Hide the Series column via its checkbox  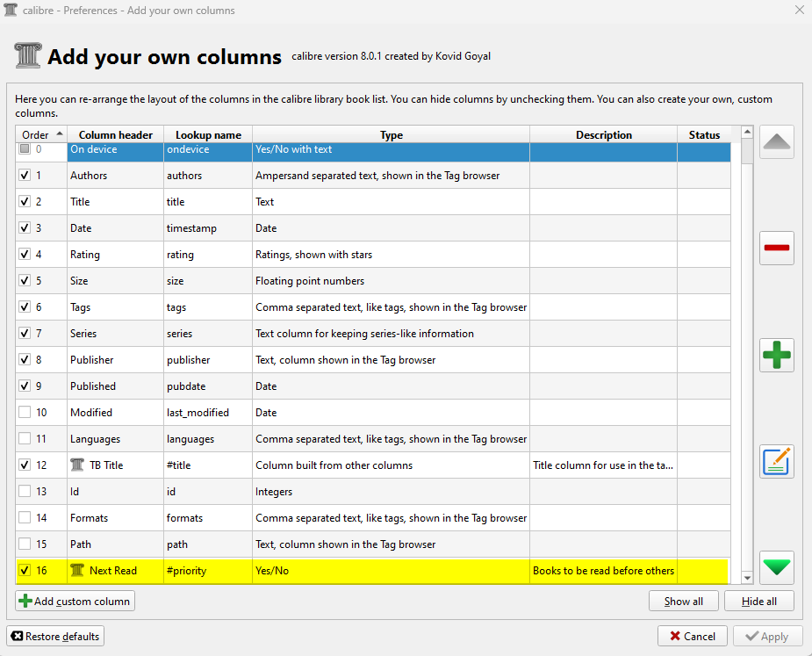pos(25,333)
